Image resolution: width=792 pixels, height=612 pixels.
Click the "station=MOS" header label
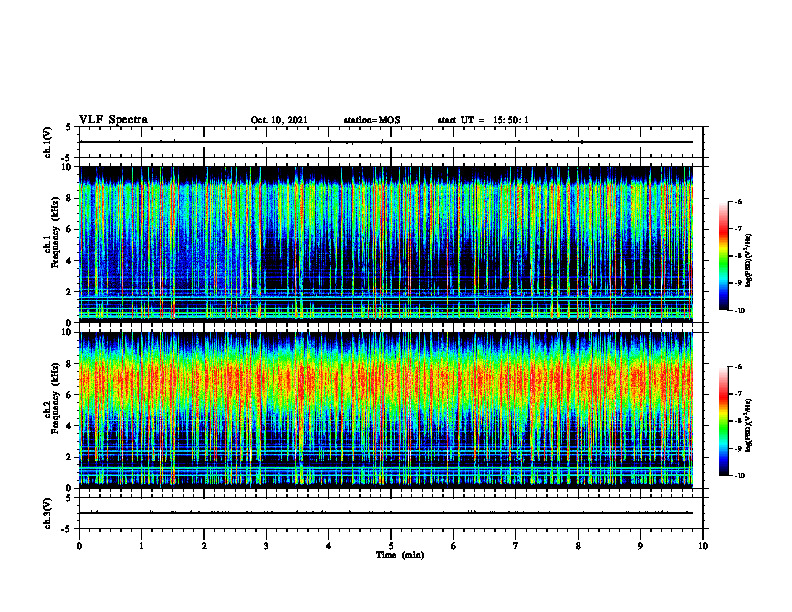(x=372, y=120)
